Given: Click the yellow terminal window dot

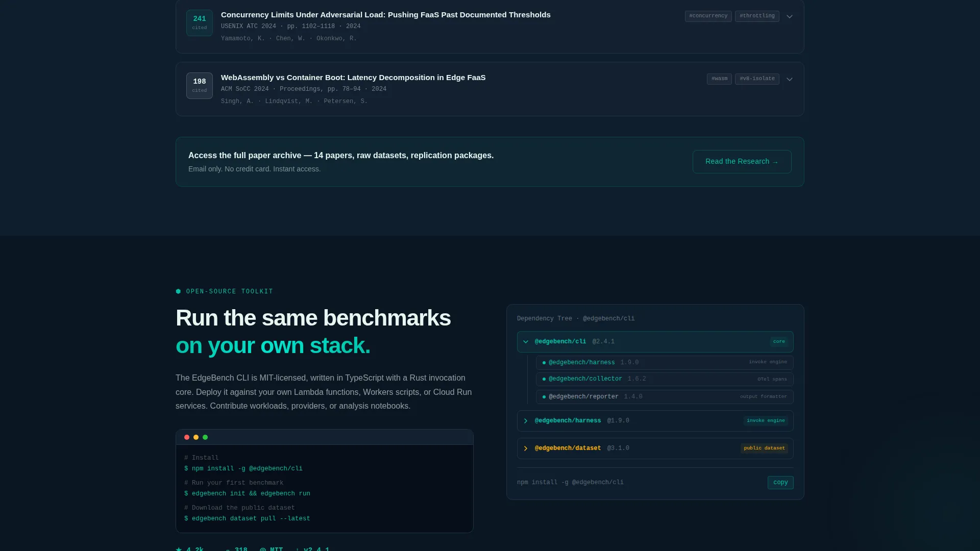Looking at the screenshot, I should 196,437.
